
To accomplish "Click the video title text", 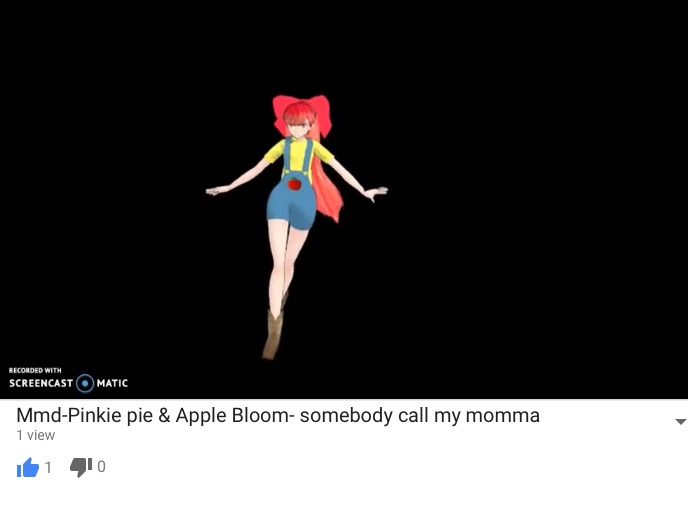I will click(x=278, y=416).
